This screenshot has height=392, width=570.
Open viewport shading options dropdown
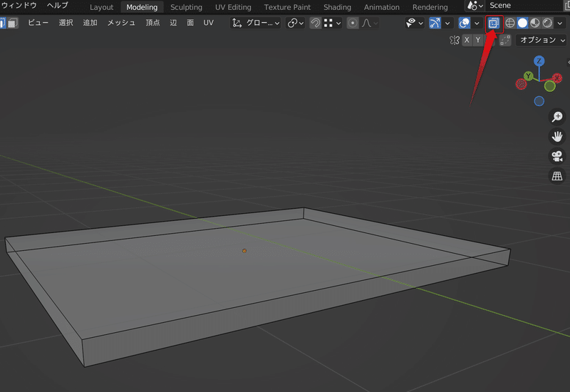pos(560,24)
